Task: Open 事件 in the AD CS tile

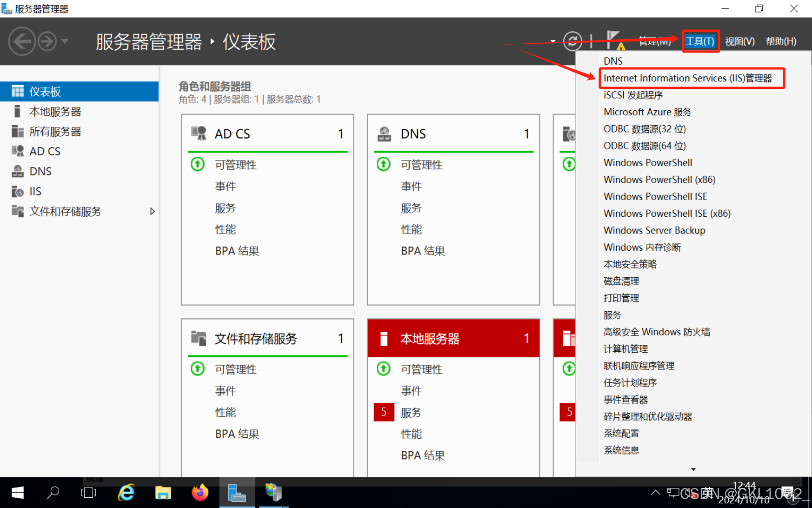Action: [x=226, y=186]
